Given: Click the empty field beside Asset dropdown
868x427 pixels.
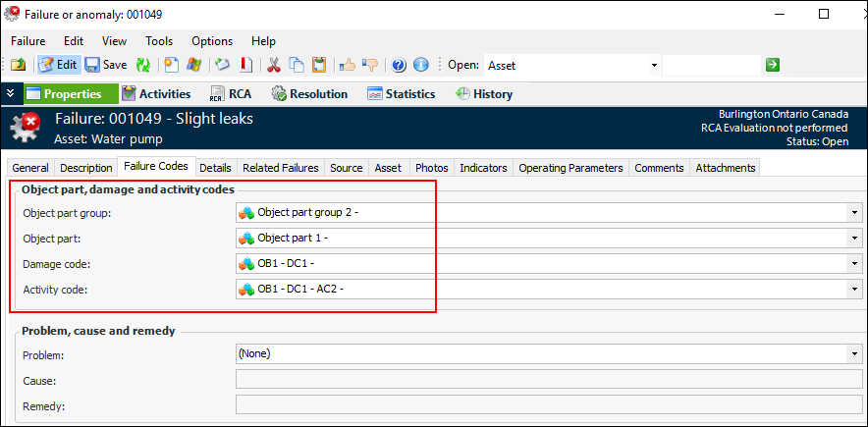Looking at the screenshot, I should click(x=711, y=65).
